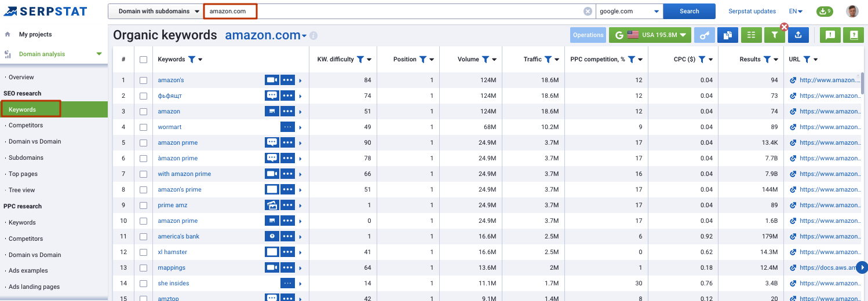Image resolution: width=868 pixels, height=301 pixels.
Task: Click the video icon for mappings row
Action: pos(272,267)
